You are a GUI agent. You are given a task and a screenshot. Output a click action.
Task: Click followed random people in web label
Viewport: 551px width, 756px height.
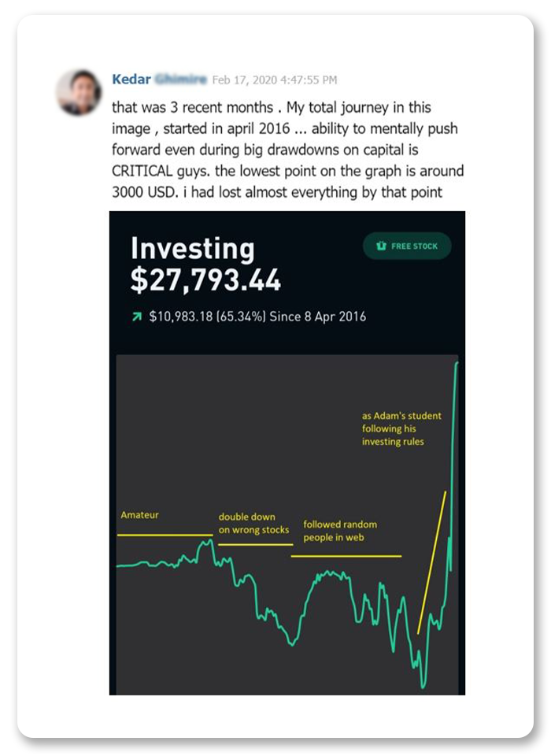coord(340,531)
